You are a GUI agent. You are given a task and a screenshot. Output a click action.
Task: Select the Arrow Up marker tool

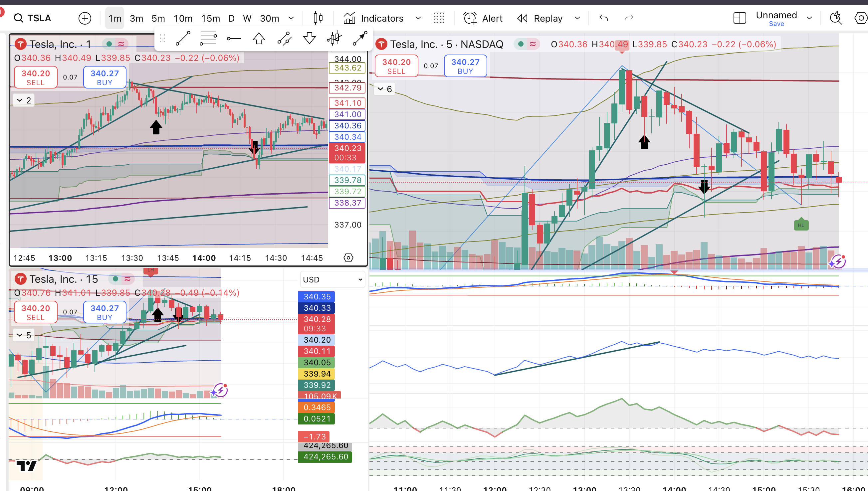259,39
